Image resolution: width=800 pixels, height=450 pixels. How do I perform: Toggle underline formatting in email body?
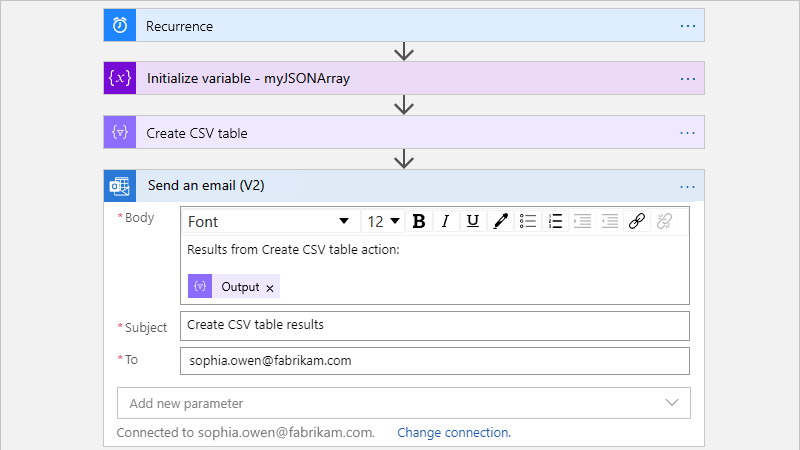click(473, 221)
